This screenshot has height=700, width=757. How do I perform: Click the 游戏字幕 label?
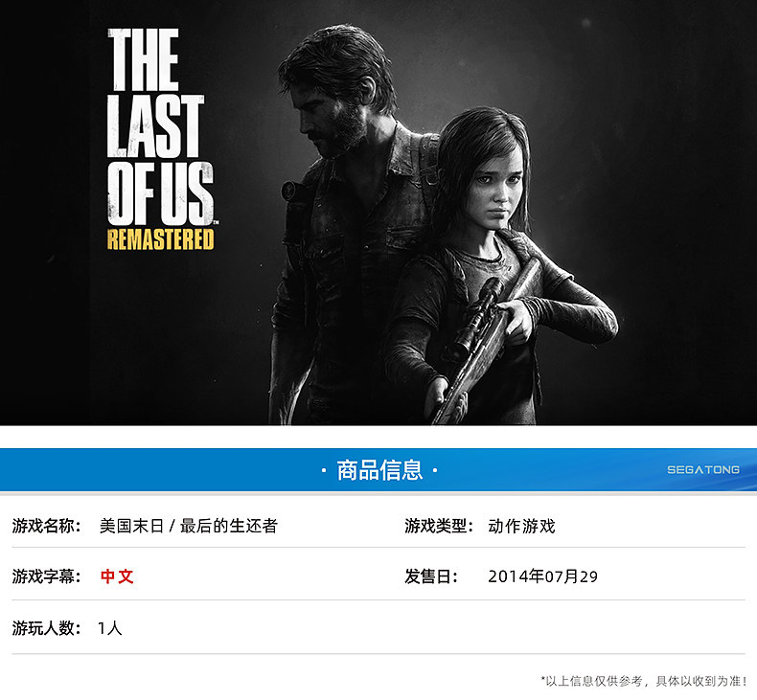(47, 576)
